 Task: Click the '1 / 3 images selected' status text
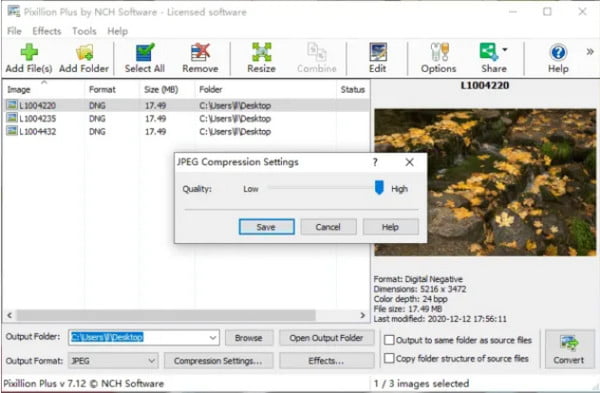421,383
